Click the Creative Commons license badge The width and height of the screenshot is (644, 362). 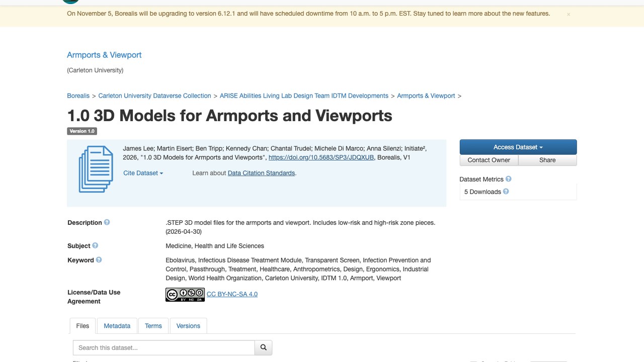185,295
